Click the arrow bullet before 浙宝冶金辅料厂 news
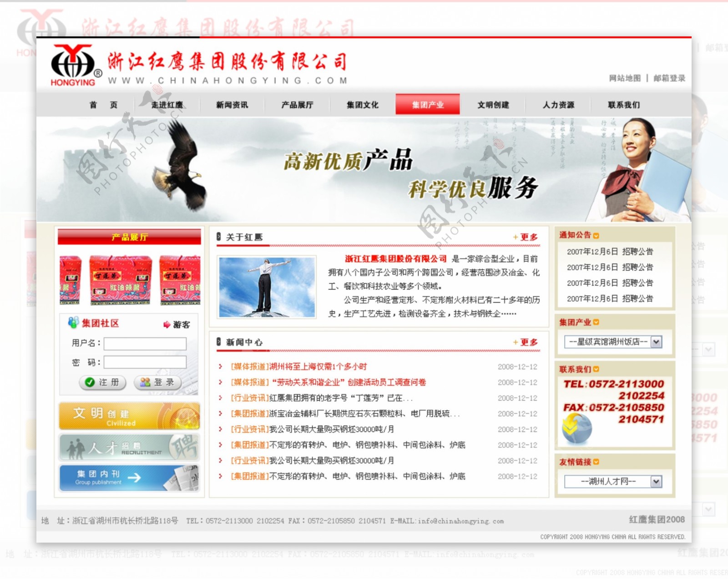The height and width of the screenshot is (579, 728). (221, 414)
